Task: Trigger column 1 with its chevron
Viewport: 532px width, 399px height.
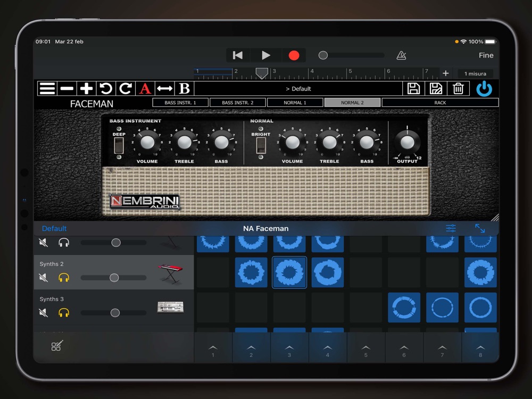Action: click(213, 348)
